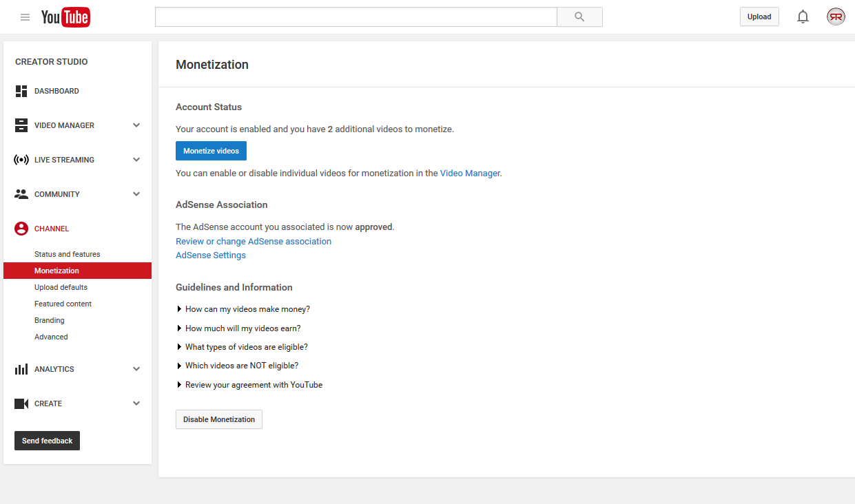Viewport: 855px width, 504px height.
Task: Open Status and features page
Action: pyautogui.click(x=68, y=254)
